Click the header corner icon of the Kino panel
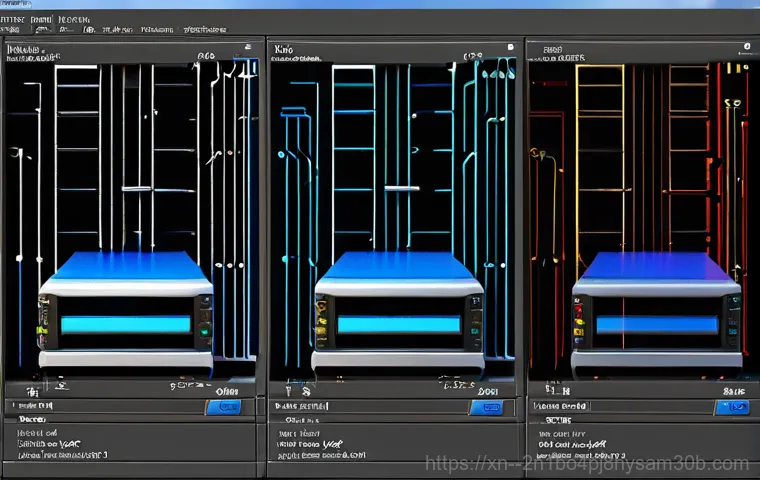Viewport: 760px width, 480px height. pos(510,47)
